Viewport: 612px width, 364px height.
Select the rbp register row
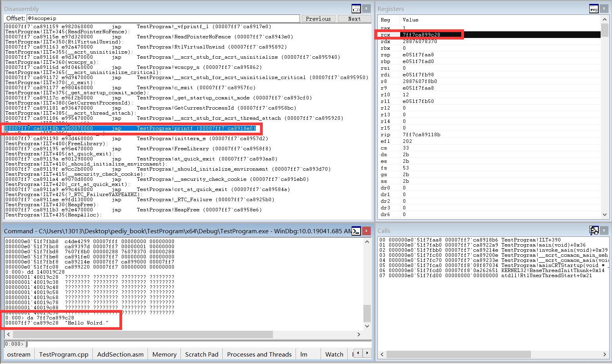tap(489, 61)
